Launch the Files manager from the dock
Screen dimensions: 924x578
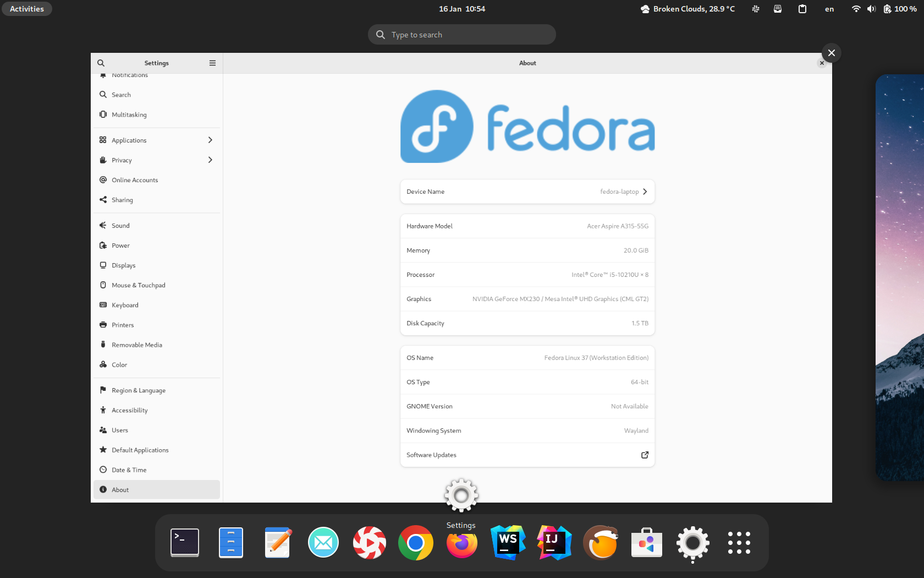click(x=231, y=543)
